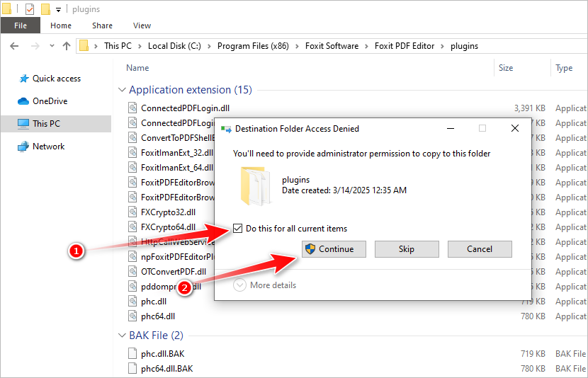Screen dimensions: 588x378
Task: Expand More details in the dialog
Action: click(x=239, y=285)
